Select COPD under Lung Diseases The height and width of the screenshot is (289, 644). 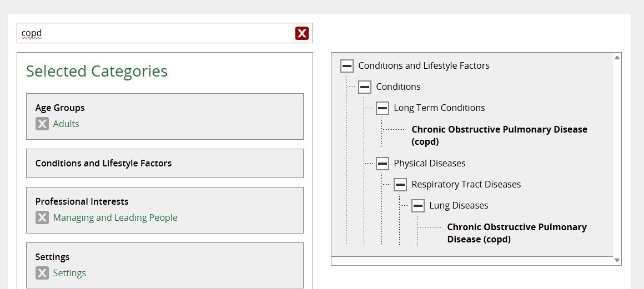[516, 233]
